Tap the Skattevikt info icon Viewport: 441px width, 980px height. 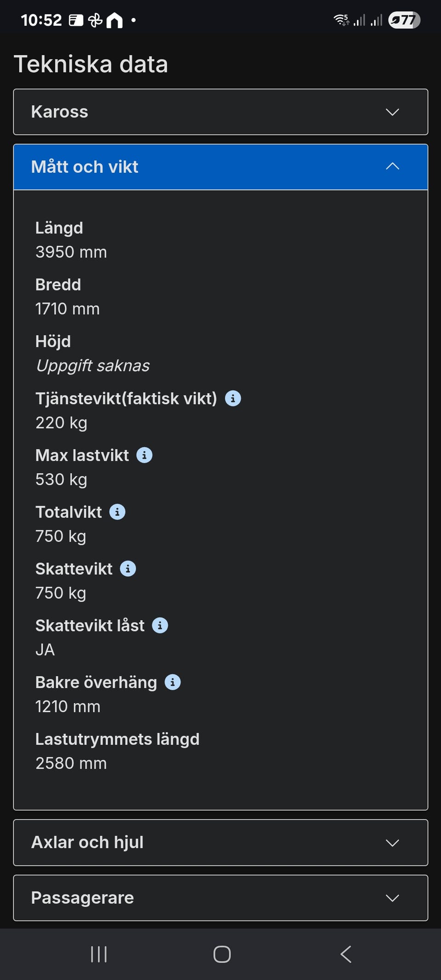coord(128,569)
